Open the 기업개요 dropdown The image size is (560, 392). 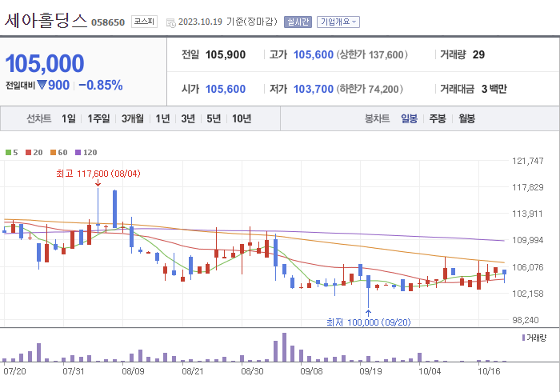pyautogui.click(x=338, y=22)
